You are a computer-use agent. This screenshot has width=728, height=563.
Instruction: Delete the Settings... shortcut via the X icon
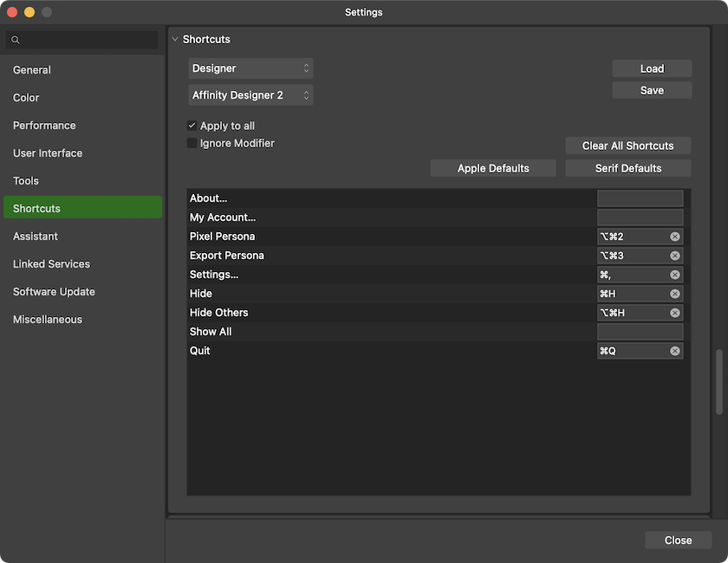[675, 275]
